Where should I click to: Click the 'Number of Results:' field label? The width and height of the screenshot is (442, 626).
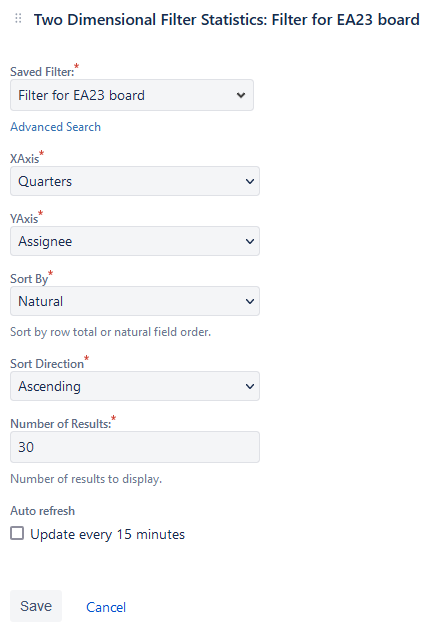pyautogui.click(x=61, y=424)
